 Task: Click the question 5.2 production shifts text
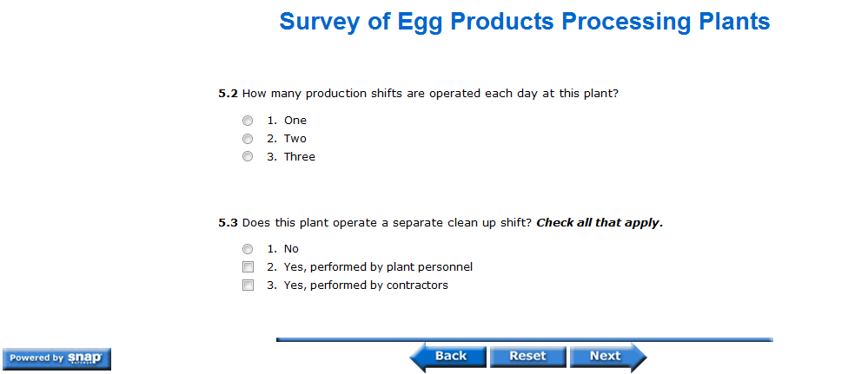point(430,93)
